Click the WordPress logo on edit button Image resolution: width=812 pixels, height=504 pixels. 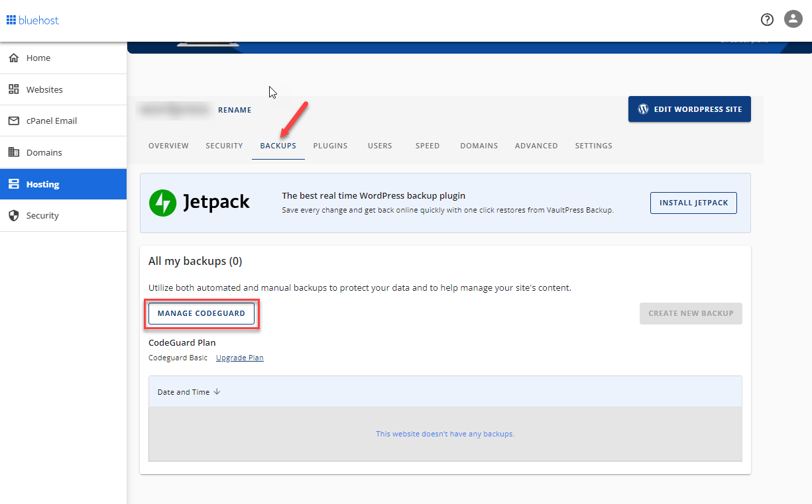(x=643, y=109)
